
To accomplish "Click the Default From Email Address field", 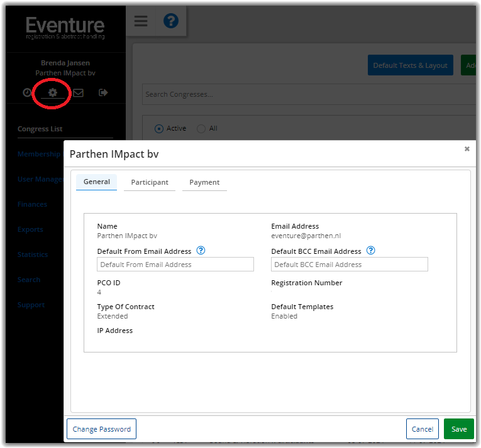I will click(x=175, y=265).
